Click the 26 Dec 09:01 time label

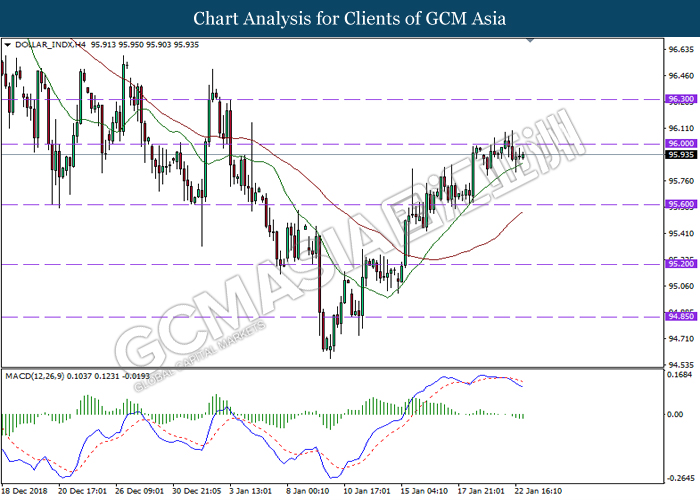[x=140, y=491]
